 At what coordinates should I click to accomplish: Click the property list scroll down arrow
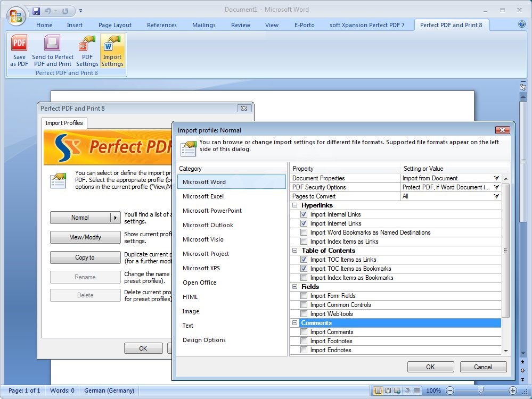pyautogui.click(x=506, y=351)
